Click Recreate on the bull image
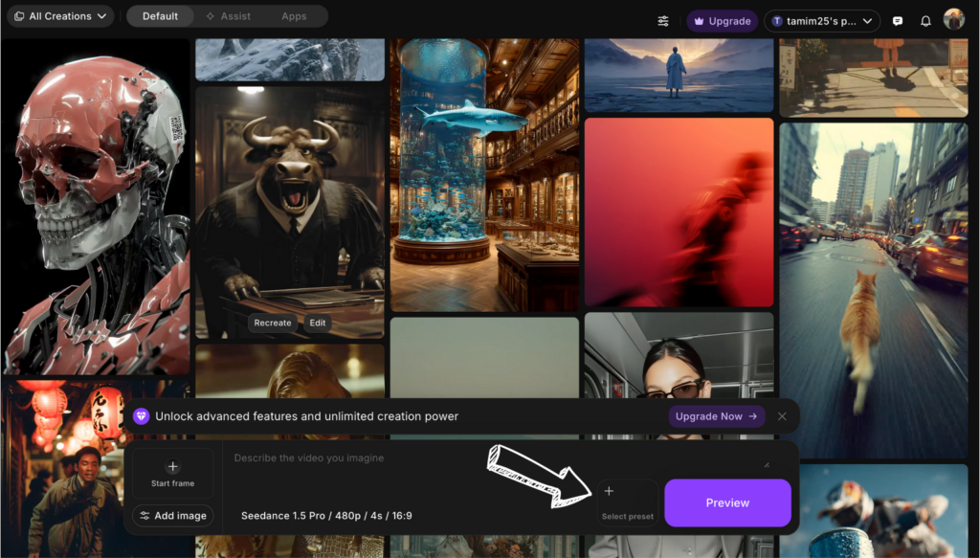980x558 pixels. [273, 323]
